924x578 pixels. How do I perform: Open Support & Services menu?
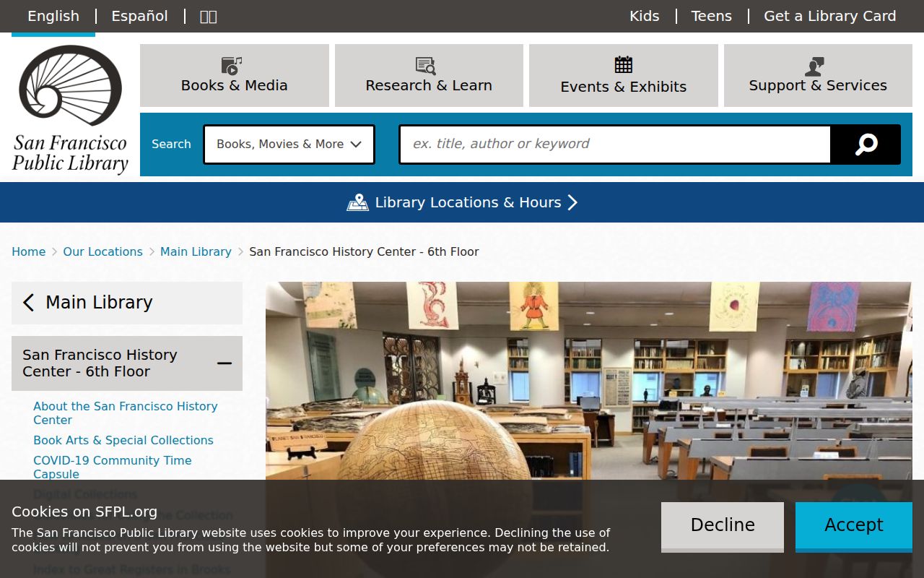818,75
